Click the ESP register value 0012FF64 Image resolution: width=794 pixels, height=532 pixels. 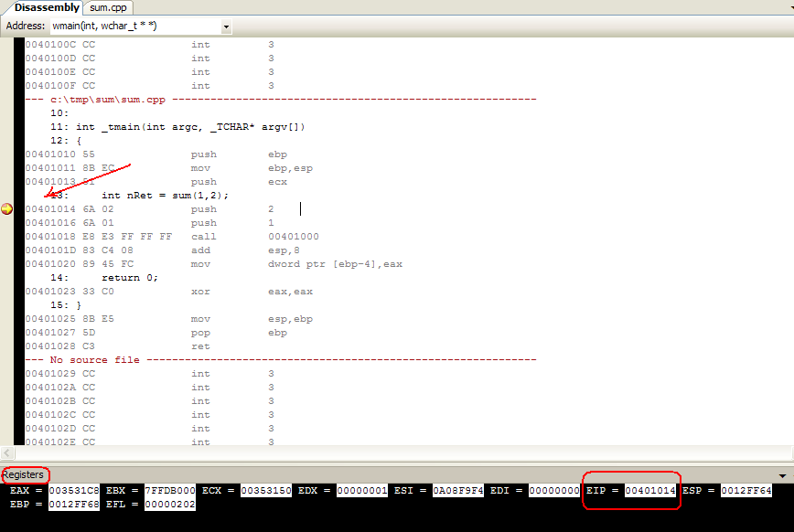click(746, 491)
